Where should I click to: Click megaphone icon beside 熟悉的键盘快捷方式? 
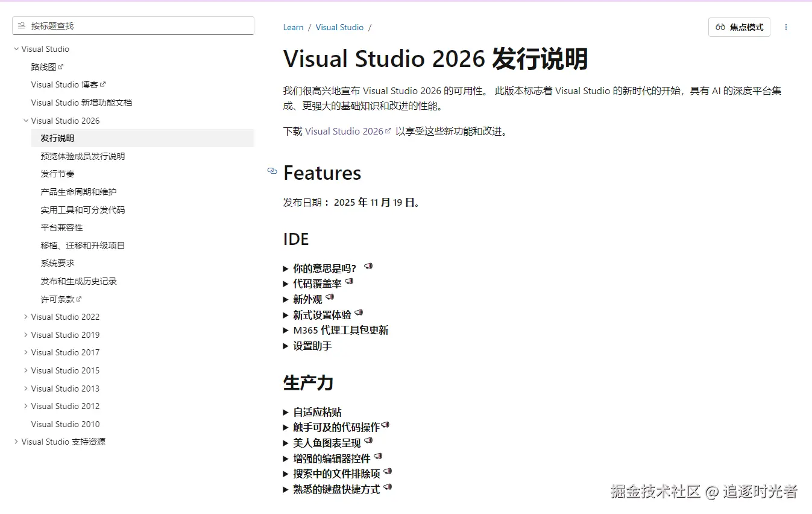388,487
